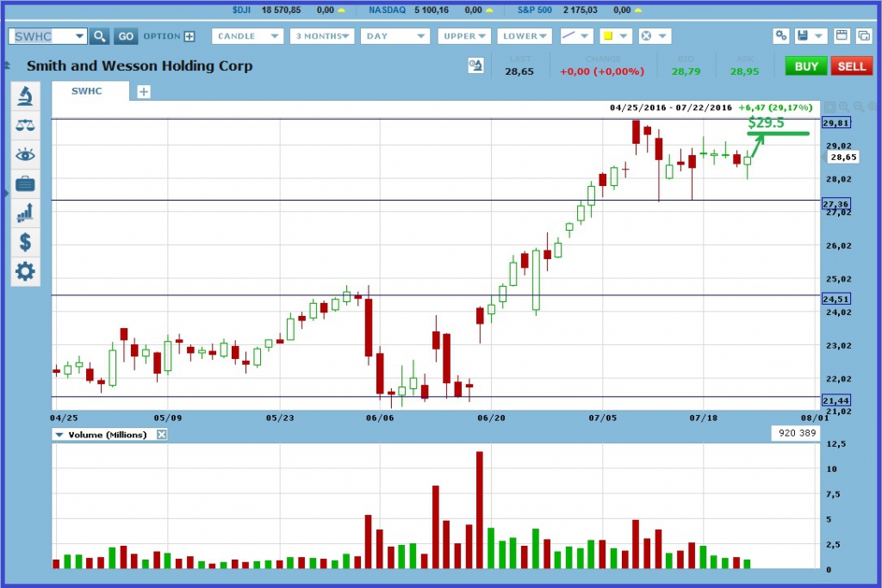Click the 05/23 date axis label
882x588 pixels.
pos(280,418)
